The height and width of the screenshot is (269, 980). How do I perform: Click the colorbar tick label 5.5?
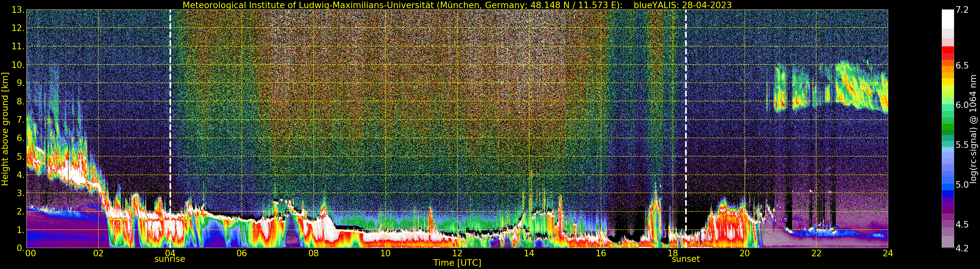tap(962, 145)
